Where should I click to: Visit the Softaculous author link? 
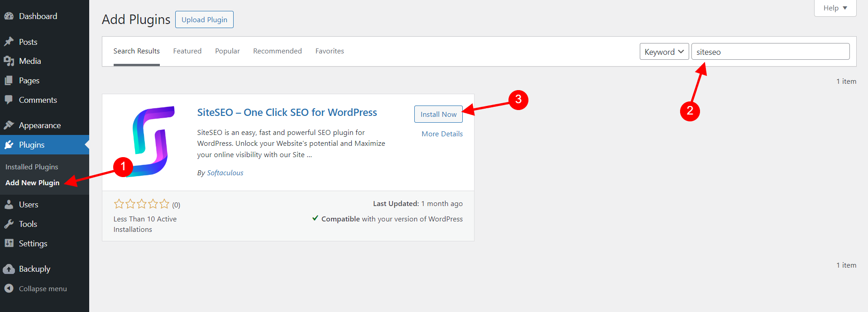(x=225, y=173)
